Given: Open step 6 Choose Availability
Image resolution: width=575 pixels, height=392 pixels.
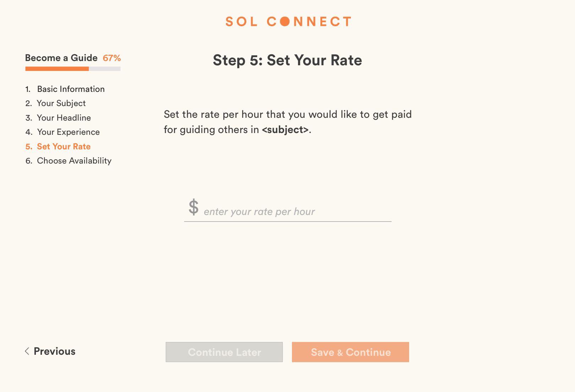Looking at the screenshot, I should [74, 161].
